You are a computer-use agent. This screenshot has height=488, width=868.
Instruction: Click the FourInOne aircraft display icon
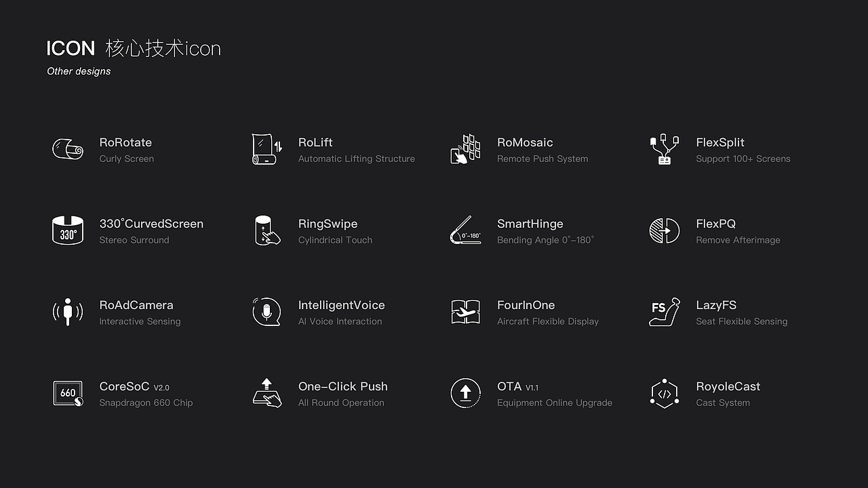click(465, 312)
